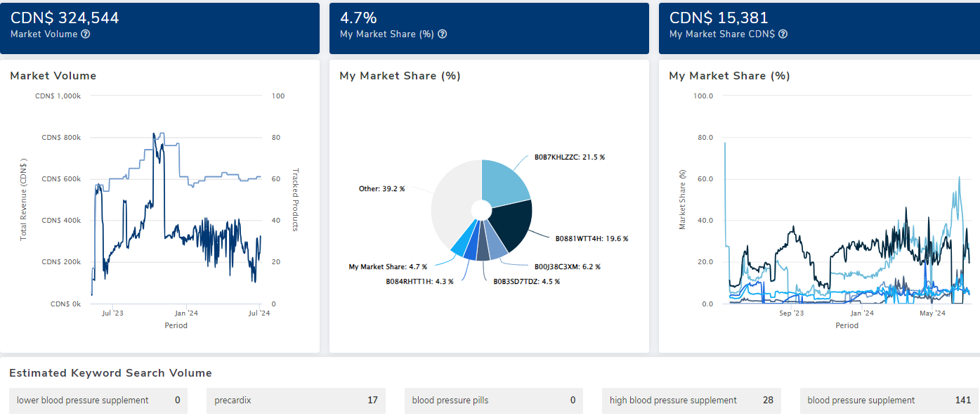Click the Tracked Products axis title
Screen dimensions: 980x416
tap(296, 200)
